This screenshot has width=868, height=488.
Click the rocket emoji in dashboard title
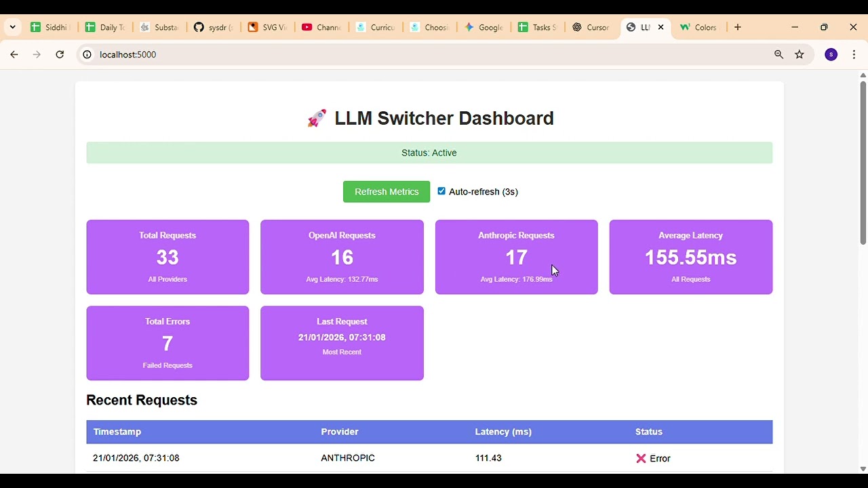coord(317,119)
